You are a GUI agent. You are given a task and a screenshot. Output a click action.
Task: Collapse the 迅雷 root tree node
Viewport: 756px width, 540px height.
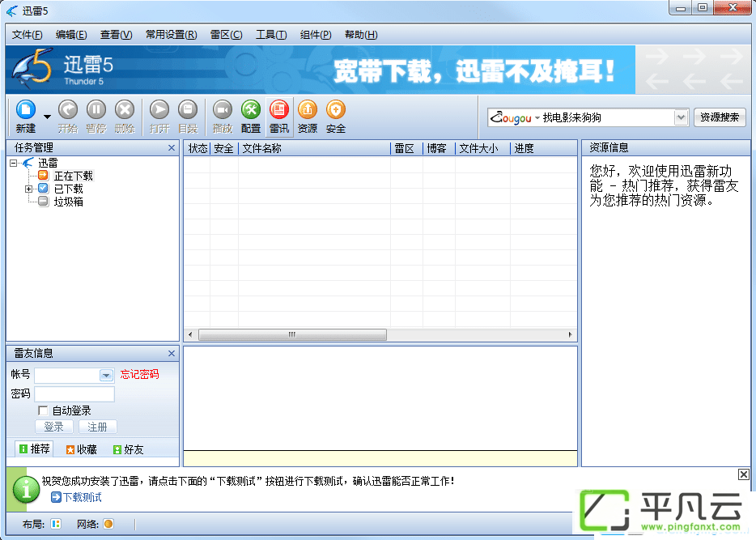click(14, 163)
